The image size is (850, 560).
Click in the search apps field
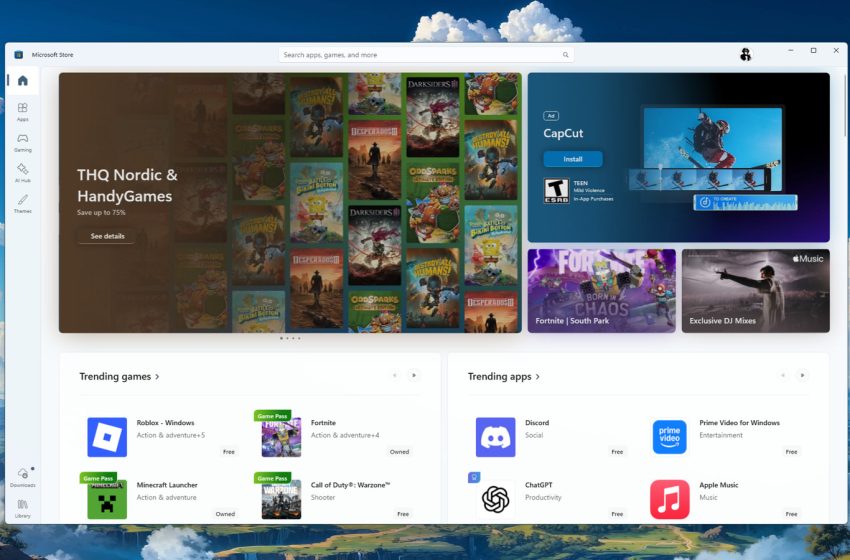coord(426,55)
